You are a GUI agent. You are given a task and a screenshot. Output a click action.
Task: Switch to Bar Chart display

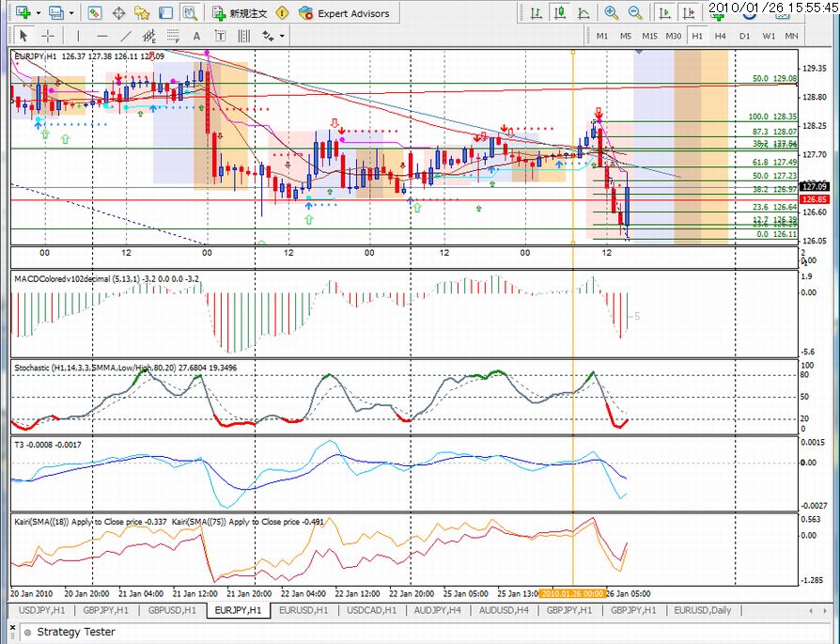536,13
